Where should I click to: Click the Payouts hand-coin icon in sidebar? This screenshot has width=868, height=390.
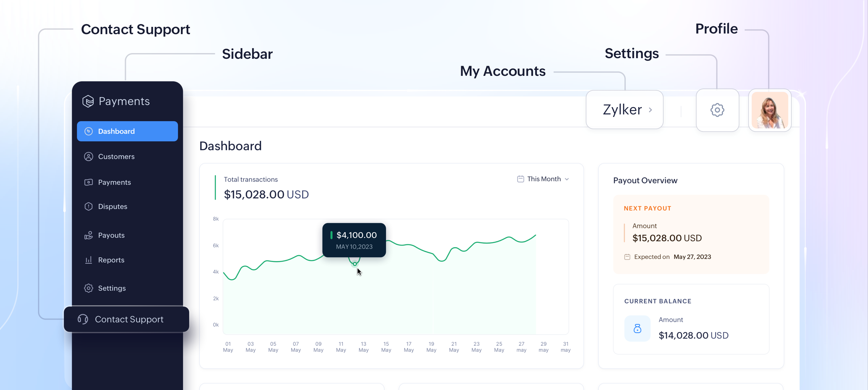(89, 235)
